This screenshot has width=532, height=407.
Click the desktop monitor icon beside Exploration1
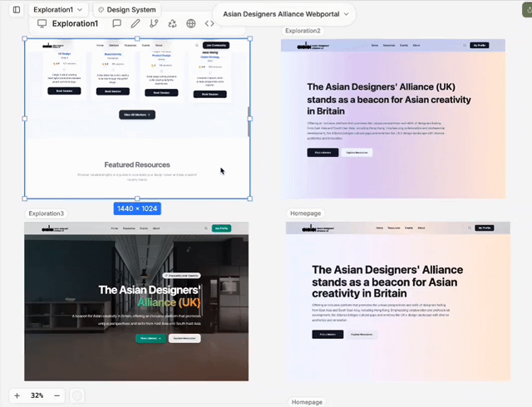[x=42, y=23]
